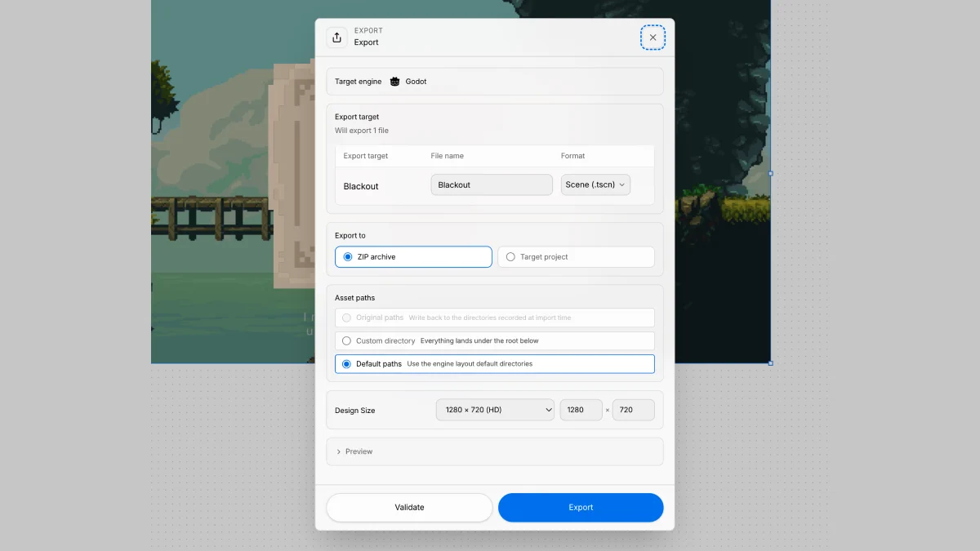Open the Scene (.tscn) format dropdown
980x551 pixels.
pyautogui.click(x=595, y=184)
